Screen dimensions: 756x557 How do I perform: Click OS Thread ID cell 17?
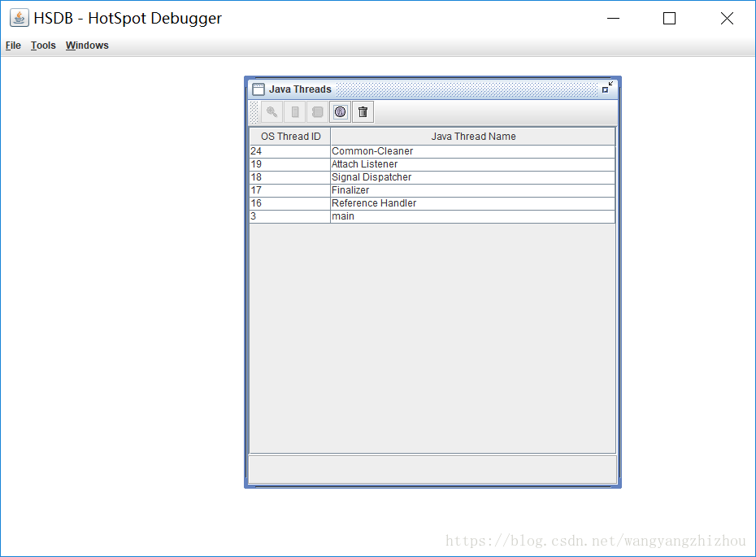(x=289, y=190)
